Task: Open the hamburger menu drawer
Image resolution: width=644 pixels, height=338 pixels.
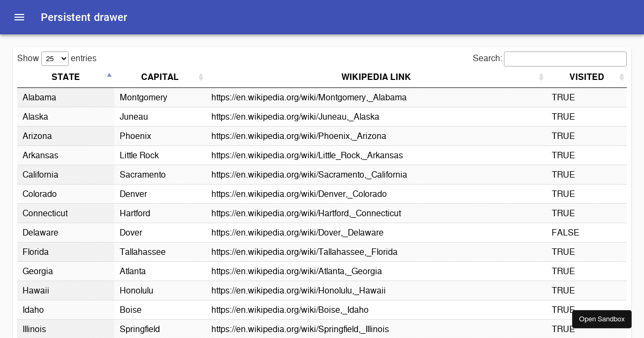Action: [19, 17]
